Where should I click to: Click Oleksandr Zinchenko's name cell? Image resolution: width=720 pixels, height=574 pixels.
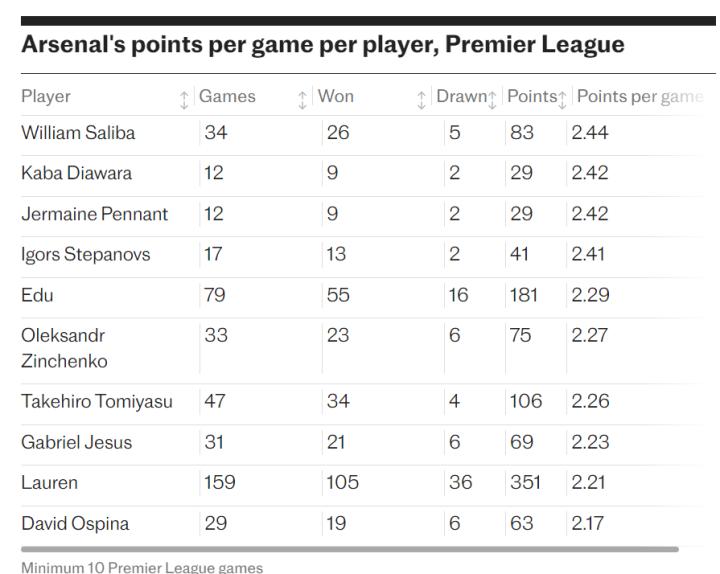coord(64,348)
